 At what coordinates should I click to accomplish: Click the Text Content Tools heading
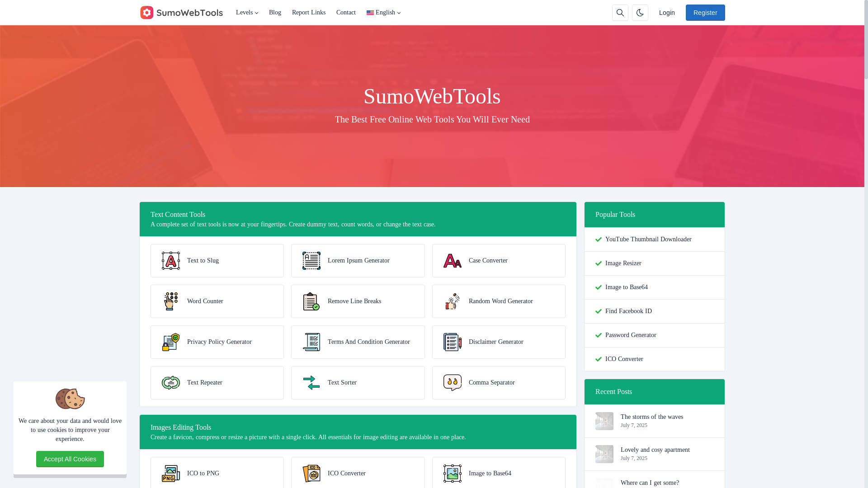[x=178, y=215]
